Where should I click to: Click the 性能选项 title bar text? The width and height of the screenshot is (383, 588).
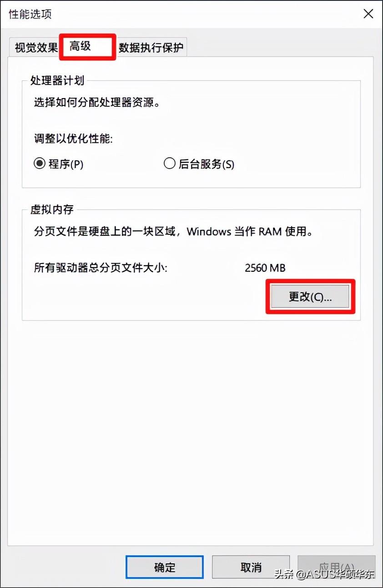coord(30,14)
